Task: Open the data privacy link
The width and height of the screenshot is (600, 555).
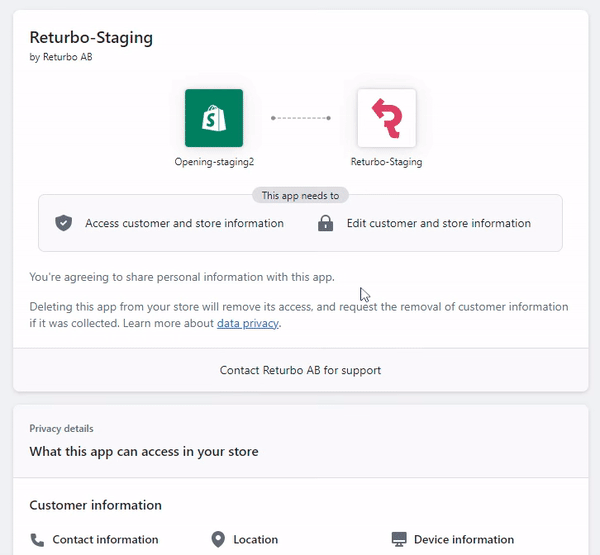Action: pyautogui.click(x=248, y=323)
